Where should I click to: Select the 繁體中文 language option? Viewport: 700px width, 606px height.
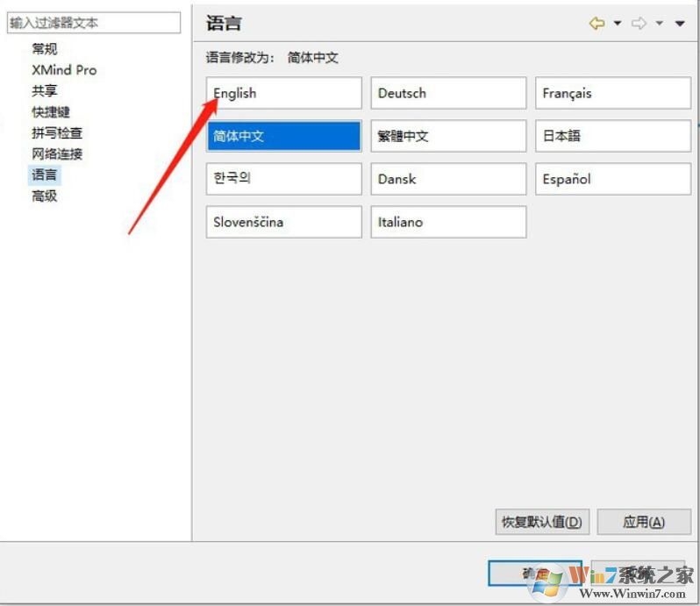pos(448,136)
